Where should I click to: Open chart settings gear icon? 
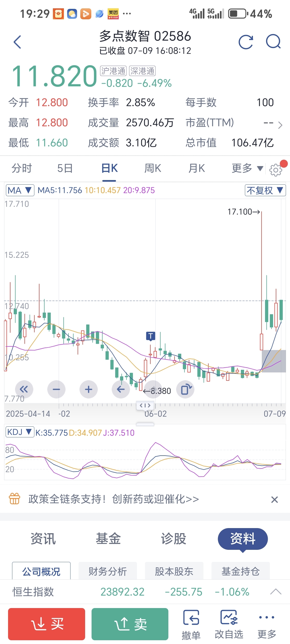275,170
